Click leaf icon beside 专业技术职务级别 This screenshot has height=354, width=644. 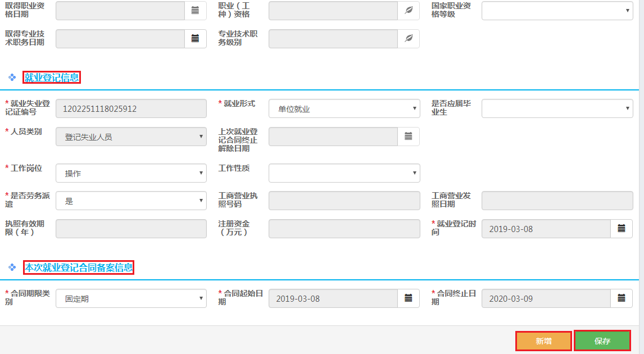click(409, 39)
